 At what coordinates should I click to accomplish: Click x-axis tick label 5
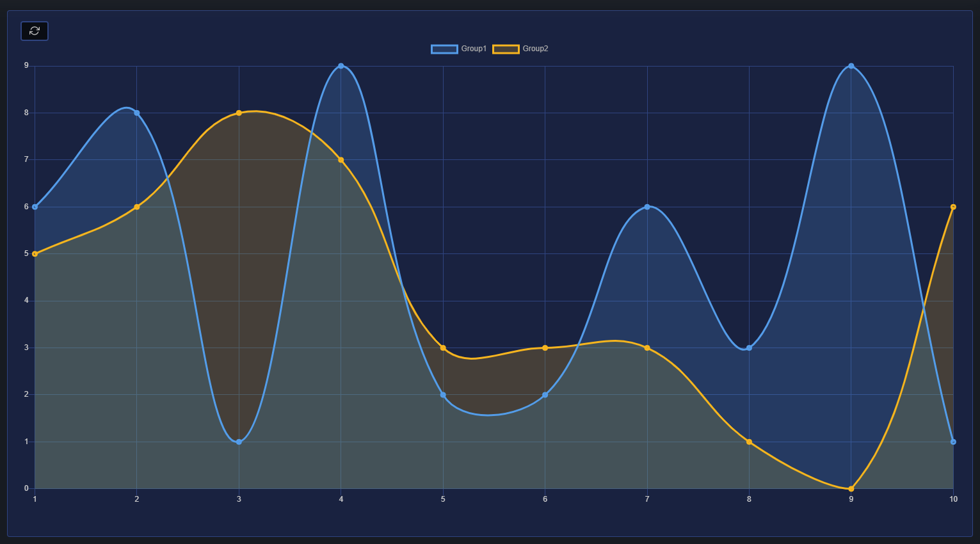tap(443, 499)
